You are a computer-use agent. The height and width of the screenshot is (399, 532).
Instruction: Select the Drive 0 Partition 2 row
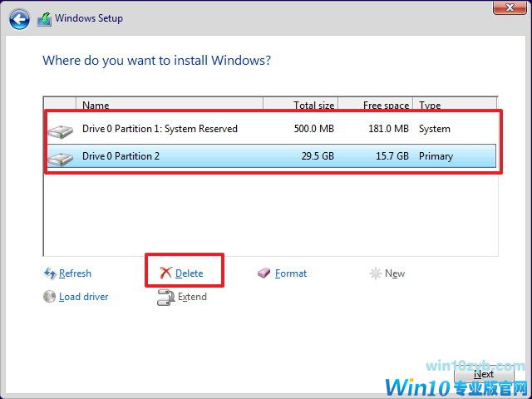272,156
